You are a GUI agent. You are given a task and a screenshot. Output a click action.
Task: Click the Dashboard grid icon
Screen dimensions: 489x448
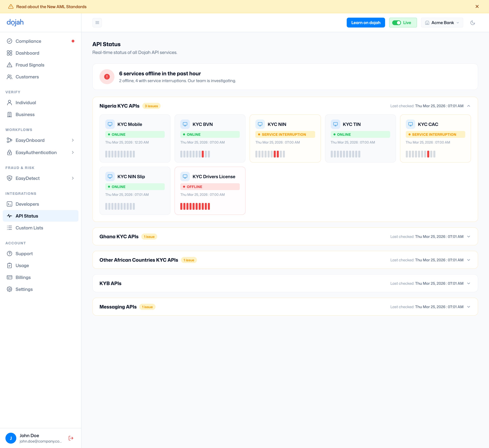(x=10, y=53)
